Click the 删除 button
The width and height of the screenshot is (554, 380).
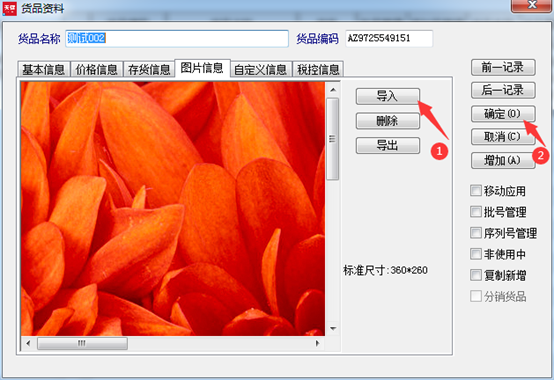(x=388, y=121)
